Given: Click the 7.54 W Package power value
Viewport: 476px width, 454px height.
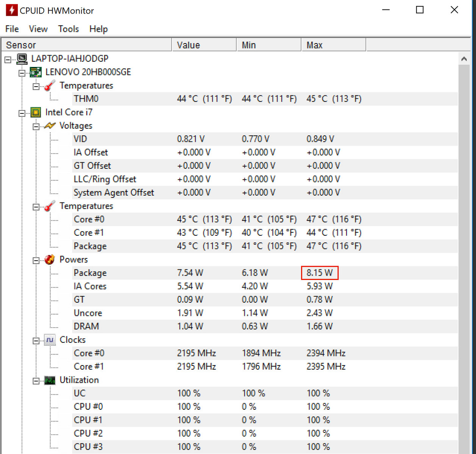Looking at the screenshot, I should [x=190, y=273].
